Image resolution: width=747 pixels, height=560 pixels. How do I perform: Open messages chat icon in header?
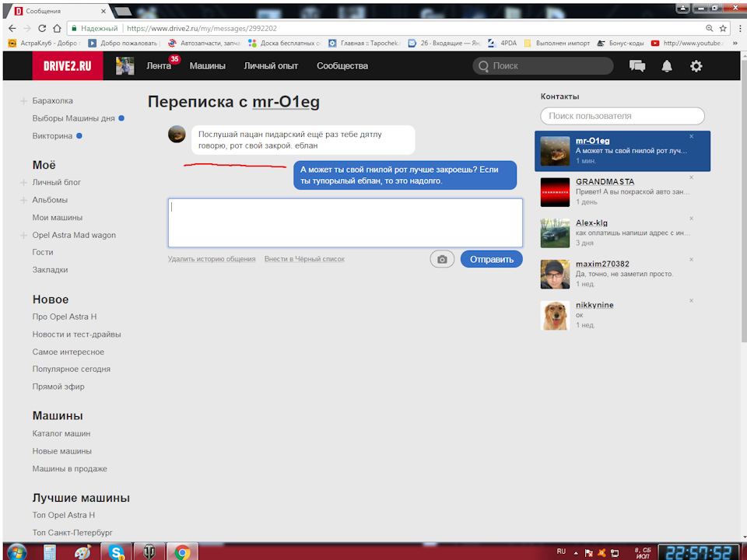tap(637, 66)
